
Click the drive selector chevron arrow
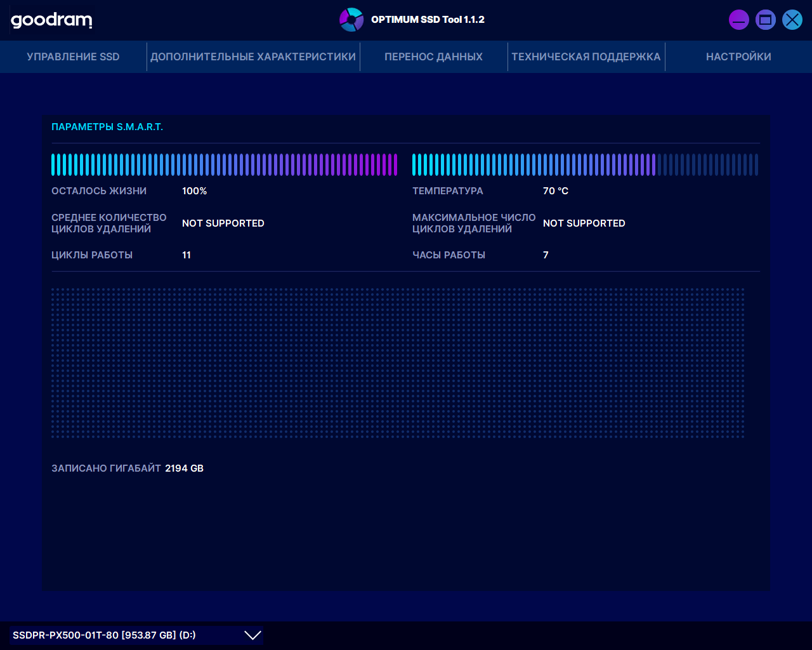coord(252,635)
